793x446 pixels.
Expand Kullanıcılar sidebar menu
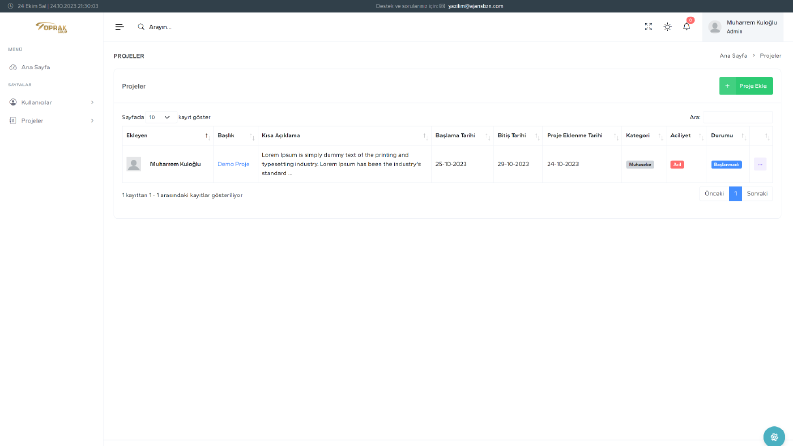point(52,102)
